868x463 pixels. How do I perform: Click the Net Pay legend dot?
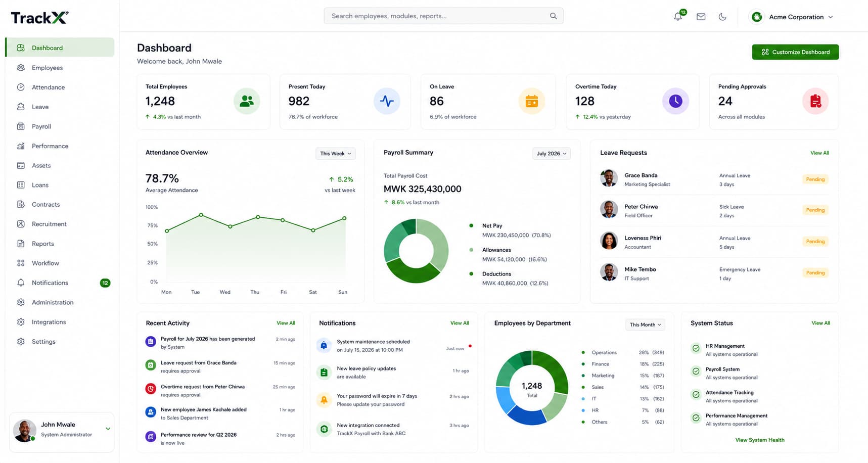[471, 225]
